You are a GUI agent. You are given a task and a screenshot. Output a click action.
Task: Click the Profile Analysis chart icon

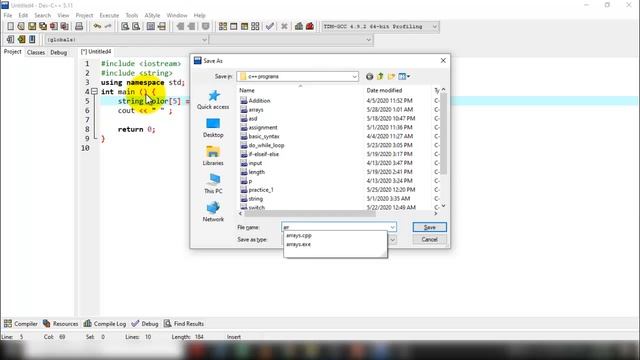point(299,27)
